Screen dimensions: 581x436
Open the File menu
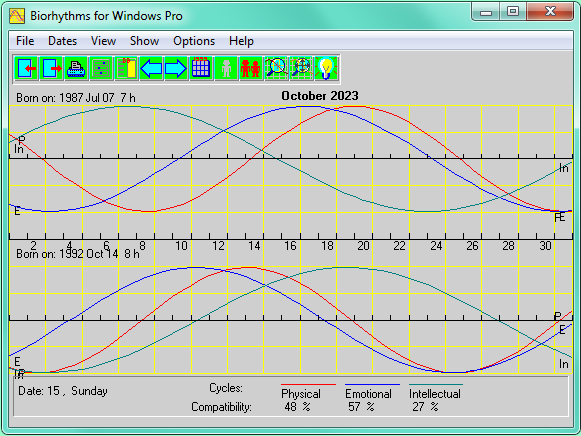25,41
